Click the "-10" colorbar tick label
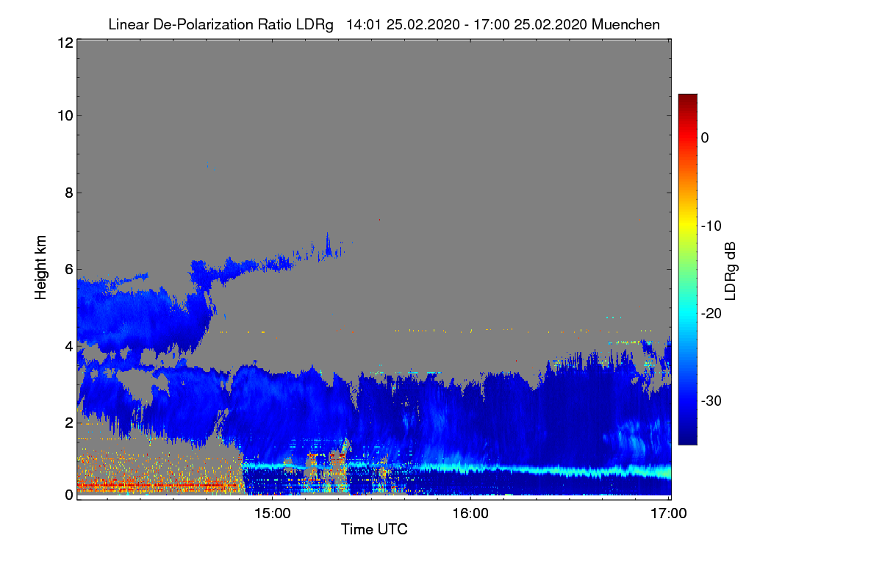Image resolution: width=882 pixels, height=588 pixels. [711, 226]
